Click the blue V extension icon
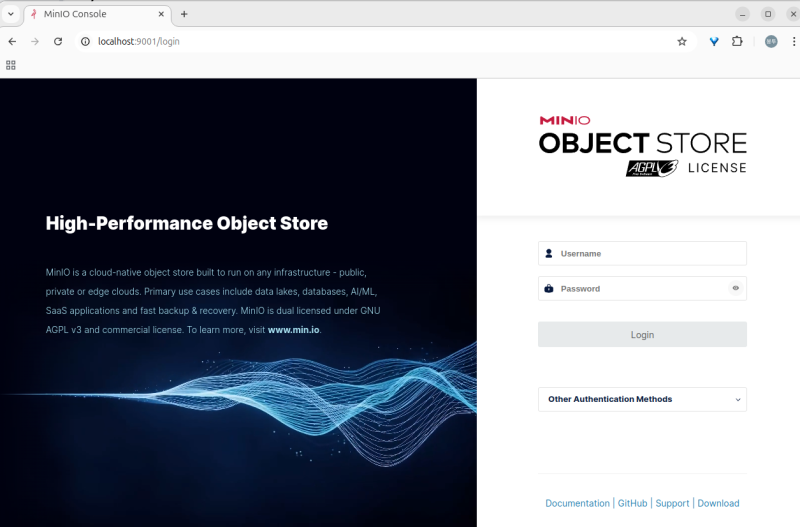Image resolution: width=800 pixels, height=527 pixels. [714, 41]
